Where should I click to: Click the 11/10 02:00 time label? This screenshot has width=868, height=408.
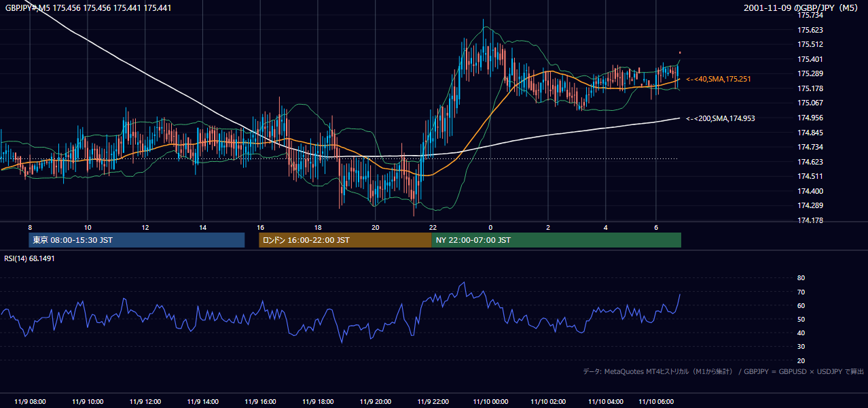point(548,402)
